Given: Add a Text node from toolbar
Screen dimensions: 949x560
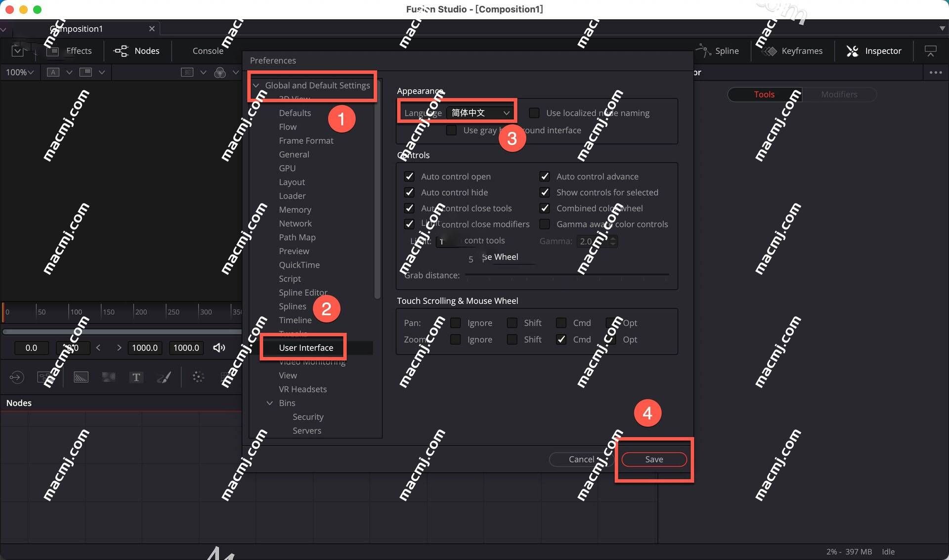Looking at the screenshot, I should point(136,378).
